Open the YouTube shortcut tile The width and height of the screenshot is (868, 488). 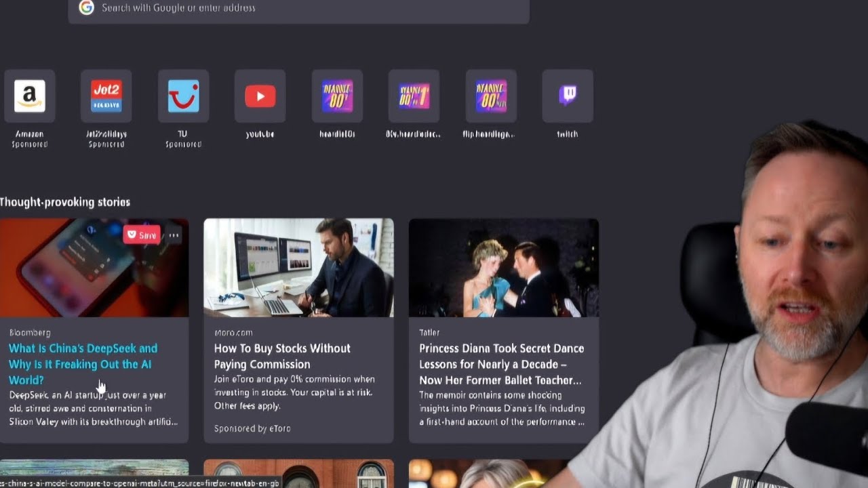260,96
